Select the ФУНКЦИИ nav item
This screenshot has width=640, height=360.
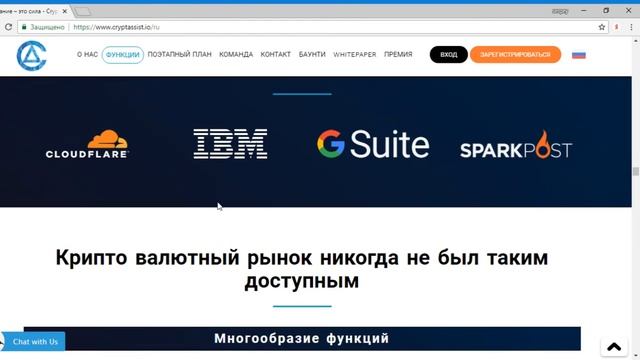tap(122, 55)
